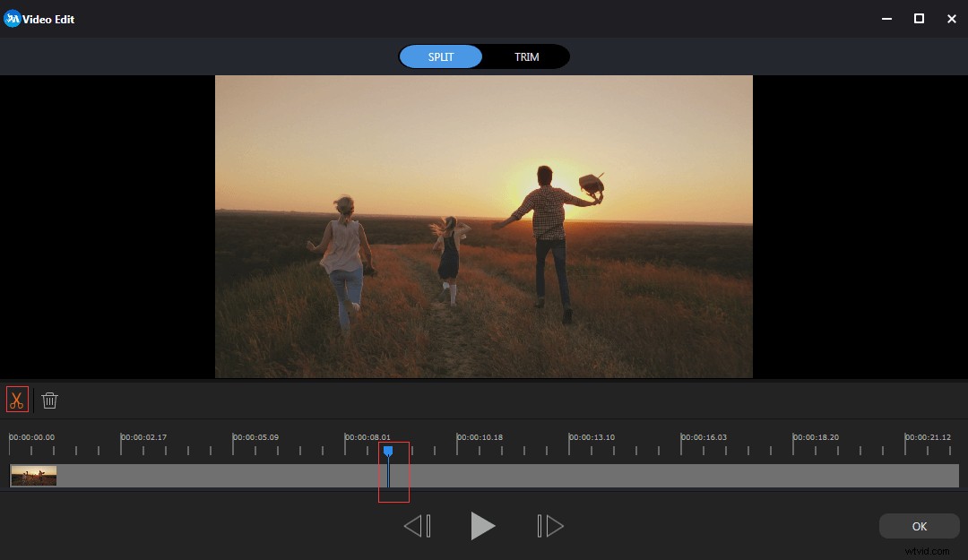
Task: Toggle between SPLIT and TRIM pill switch
Action: (x=484, y=56)
